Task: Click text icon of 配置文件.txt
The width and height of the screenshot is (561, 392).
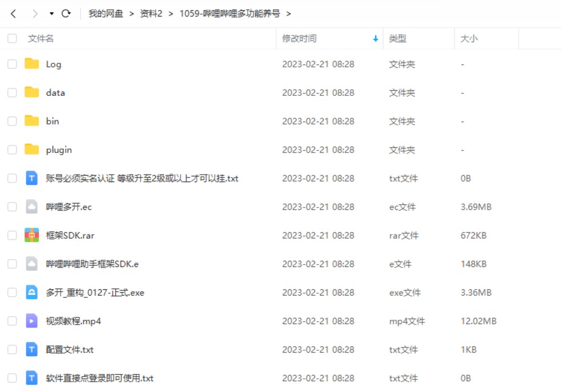Action: point(31,349)
